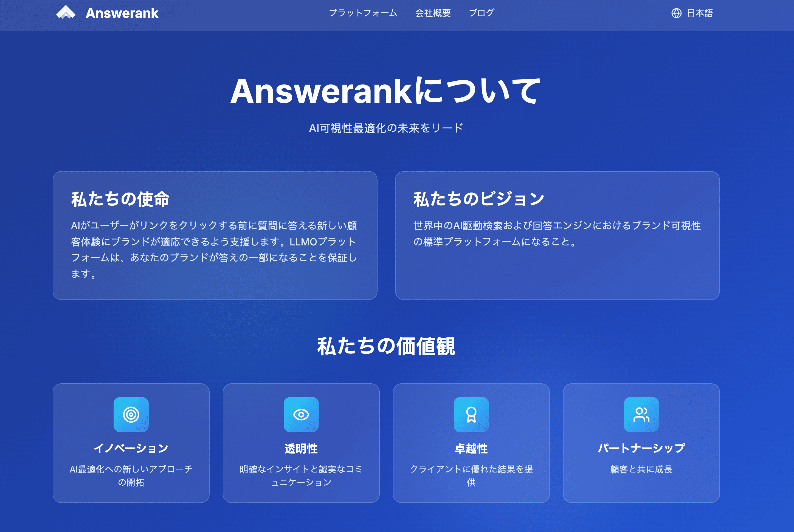Select the イノベーション value card title
Viewport: 794px width, 532px height.
pyautogui.click(x=131, y=448)
